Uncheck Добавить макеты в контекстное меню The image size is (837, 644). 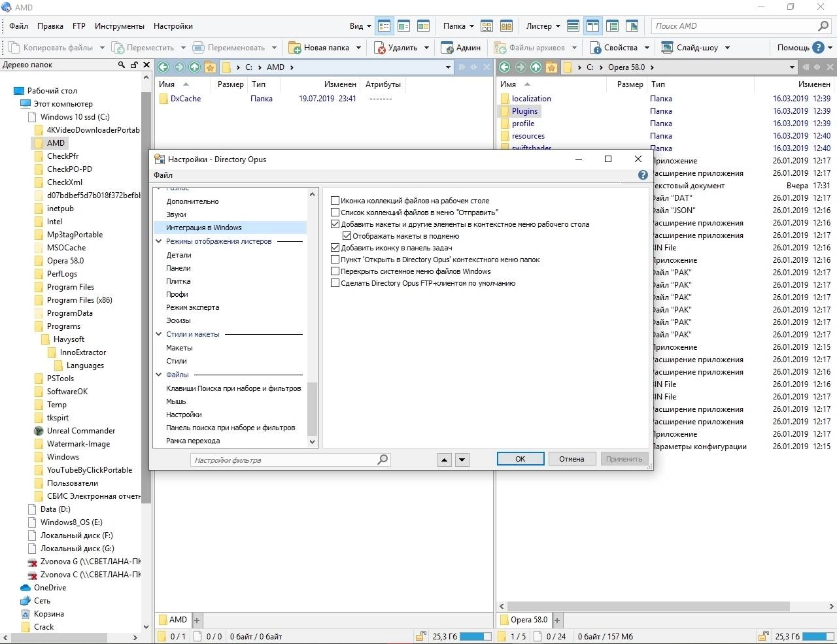335,224
